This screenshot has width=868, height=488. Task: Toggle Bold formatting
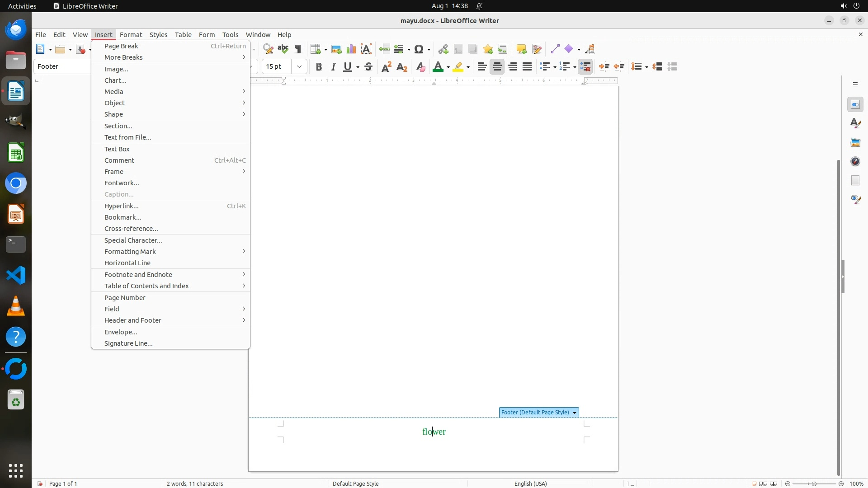pos(319,67)
